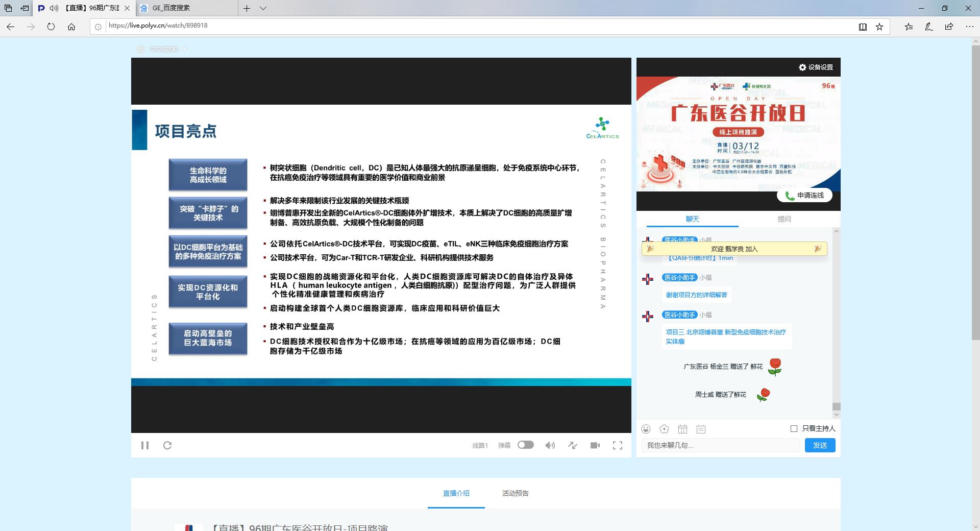Click the flower gift icon in chat
Viewport: 980px width, 531px height.
pyautogui.click(x=664, y=429)
